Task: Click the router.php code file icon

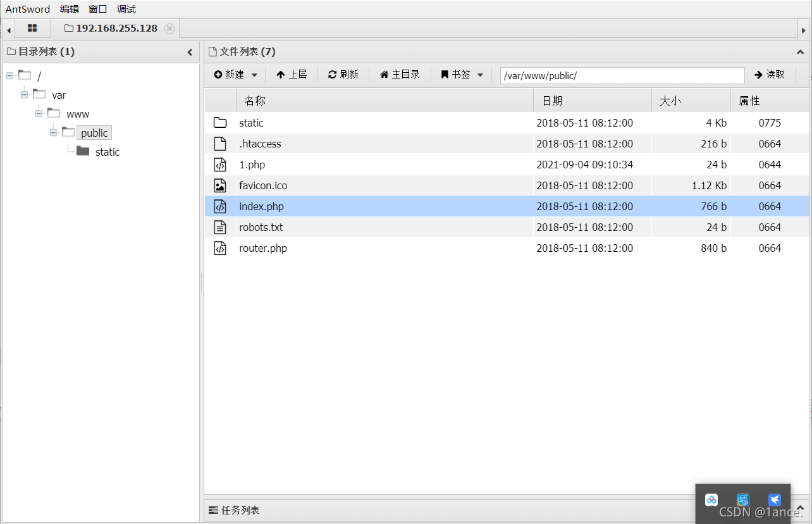Action: (220, 248)
